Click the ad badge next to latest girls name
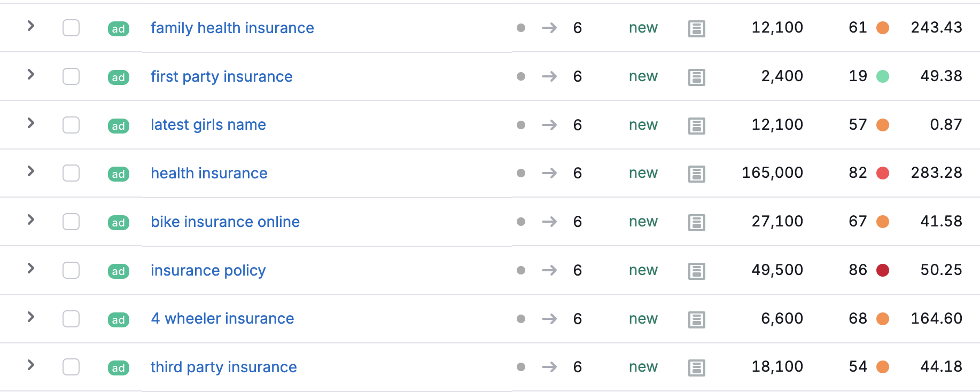Image resolution: width=980 pixels, height=392 pixels. point(119,126)
